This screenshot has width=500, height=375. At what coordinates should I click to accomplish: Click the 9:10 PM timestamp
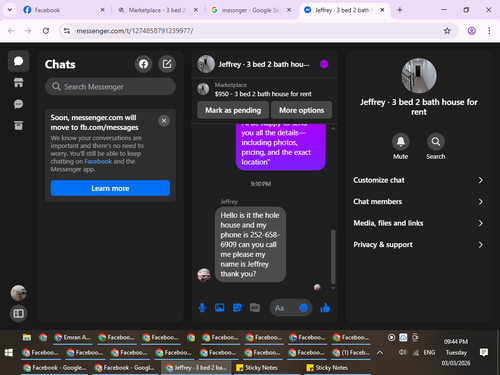point(261,184)
